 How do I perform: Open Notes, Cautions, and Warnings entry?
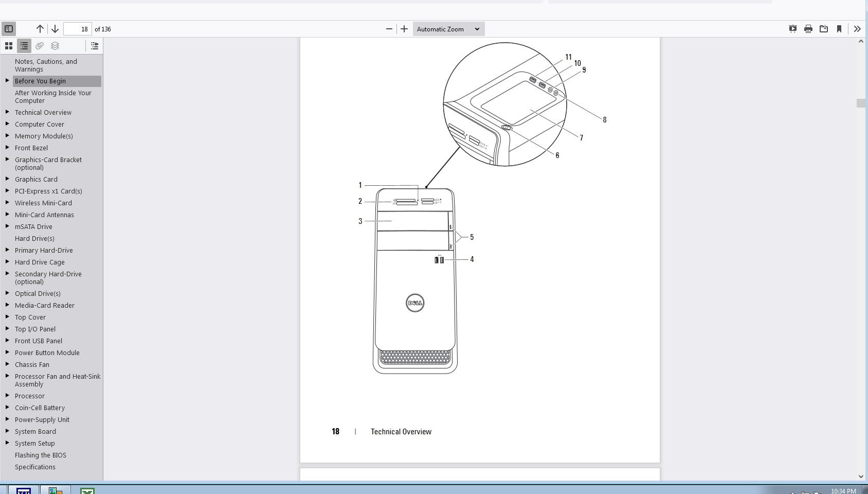pyautogui.click(x=46, y=65)
